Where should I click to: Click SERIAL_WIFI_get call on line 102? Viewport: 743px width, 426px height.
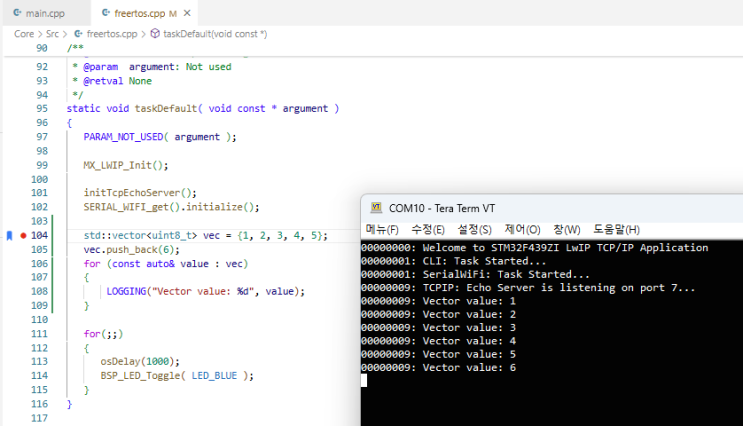point(126,207)
